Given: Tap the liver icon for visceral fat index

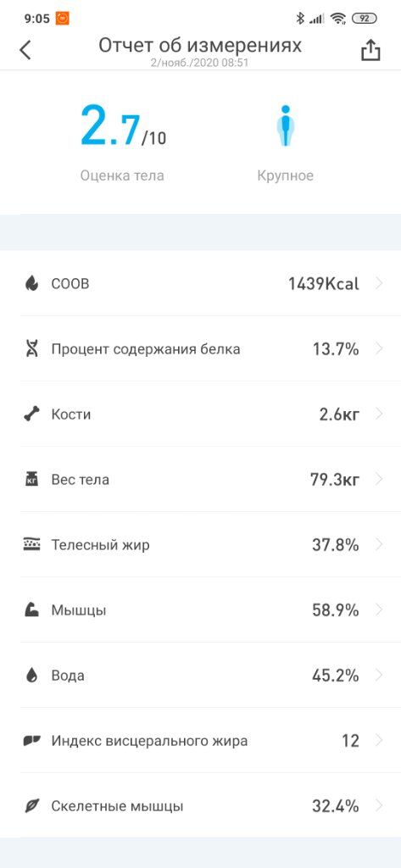Looking at the screenshot, I should click(x=31, y=741).
